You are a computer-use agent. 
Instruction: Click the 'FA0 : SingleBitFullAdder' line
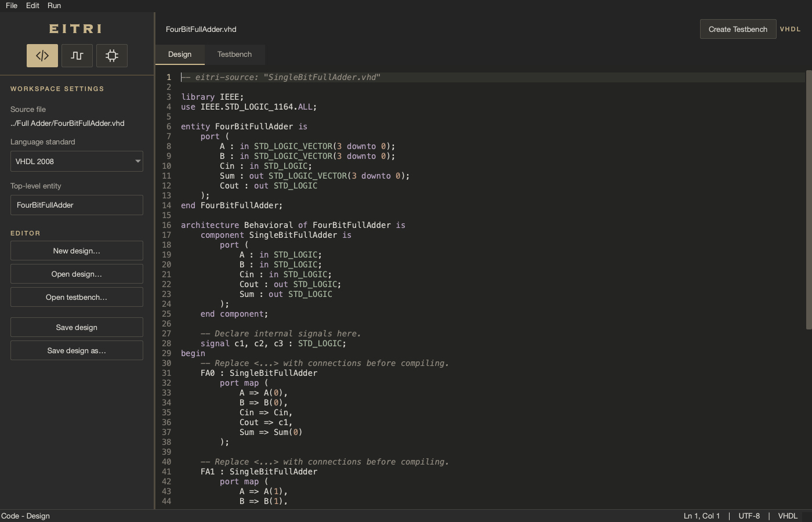click(x=259, y=373)
